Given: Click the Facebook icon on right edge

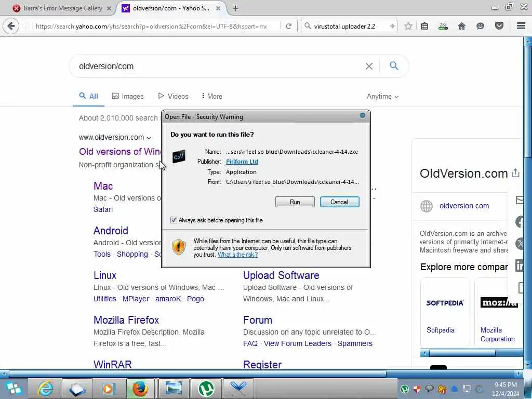Looking at the screenshot, I should 521,222.
